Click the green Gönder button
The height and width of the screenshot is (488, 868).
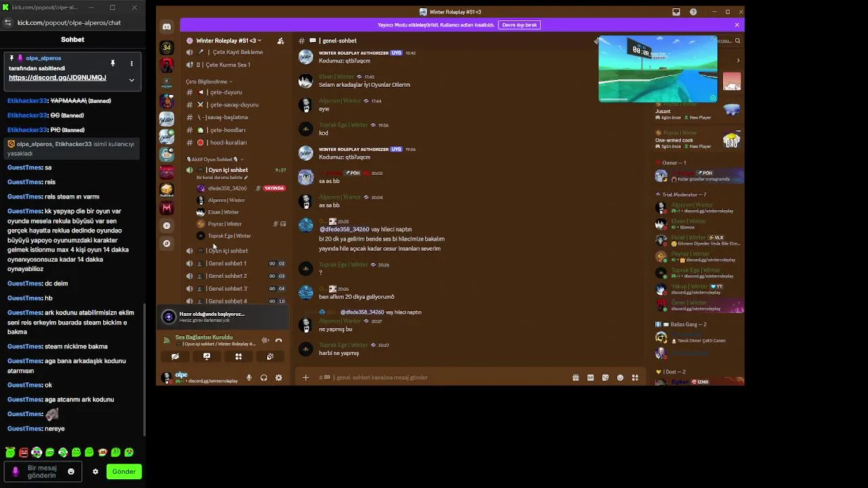(124, 472)
